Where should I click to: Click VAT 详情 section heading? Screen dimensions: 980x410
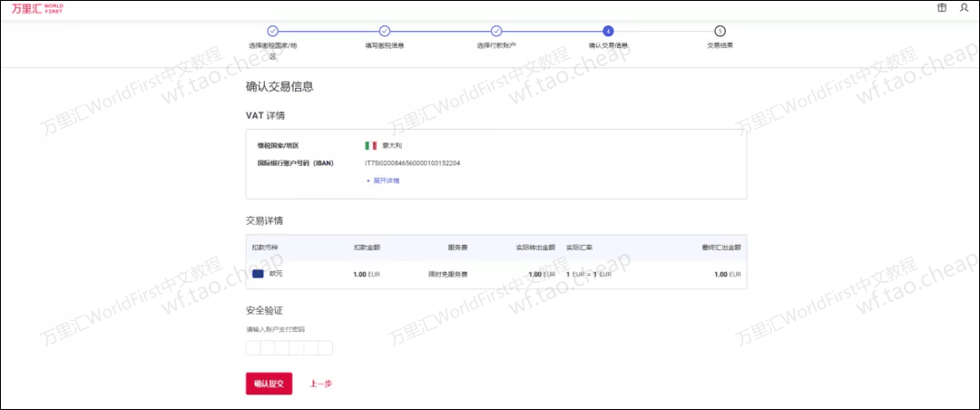(x=266, y=115)
